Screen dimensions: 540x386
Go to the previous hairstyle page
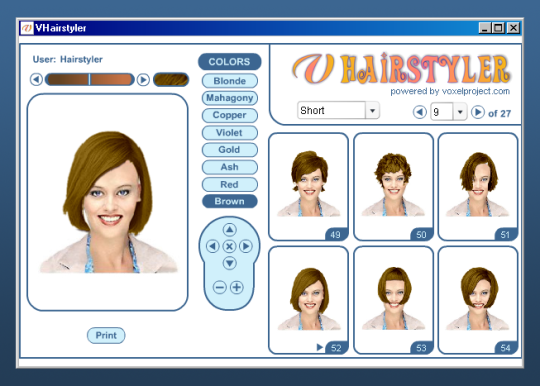(419, 112)
